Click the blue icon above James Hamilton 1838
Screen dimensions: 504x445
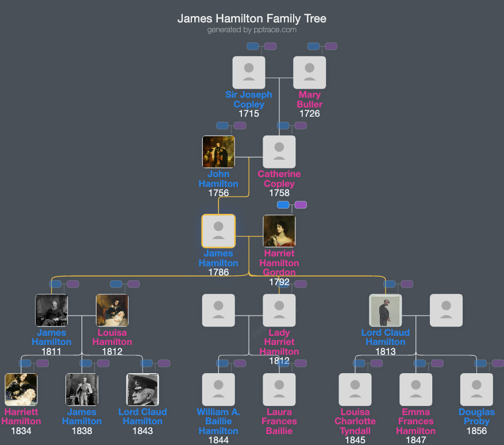pos(87,363)
